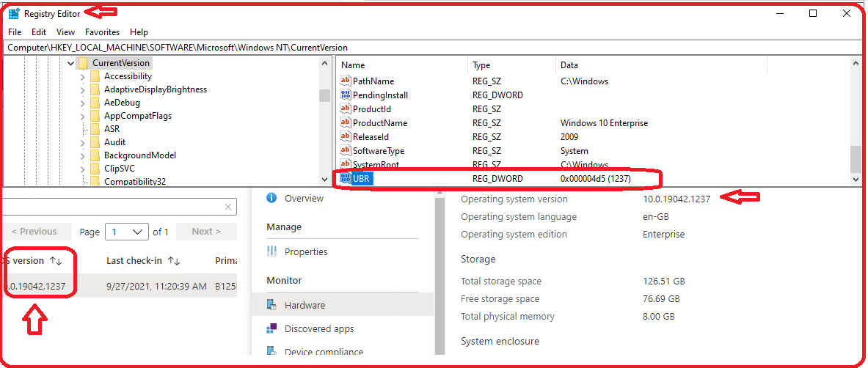
Task: Clear the search box with X
Action: click(x=228, y=207)
